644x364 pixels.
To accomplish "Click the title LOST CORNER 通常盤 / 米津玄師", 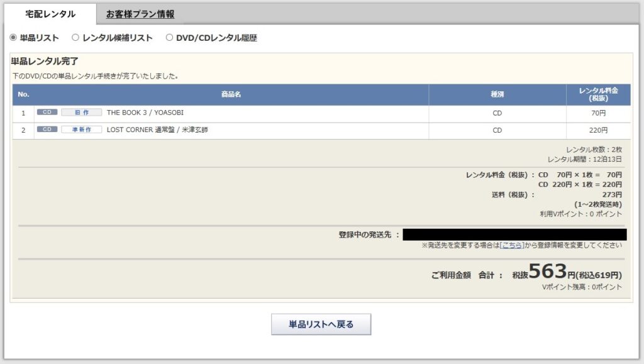I will (x=157, y=130).
